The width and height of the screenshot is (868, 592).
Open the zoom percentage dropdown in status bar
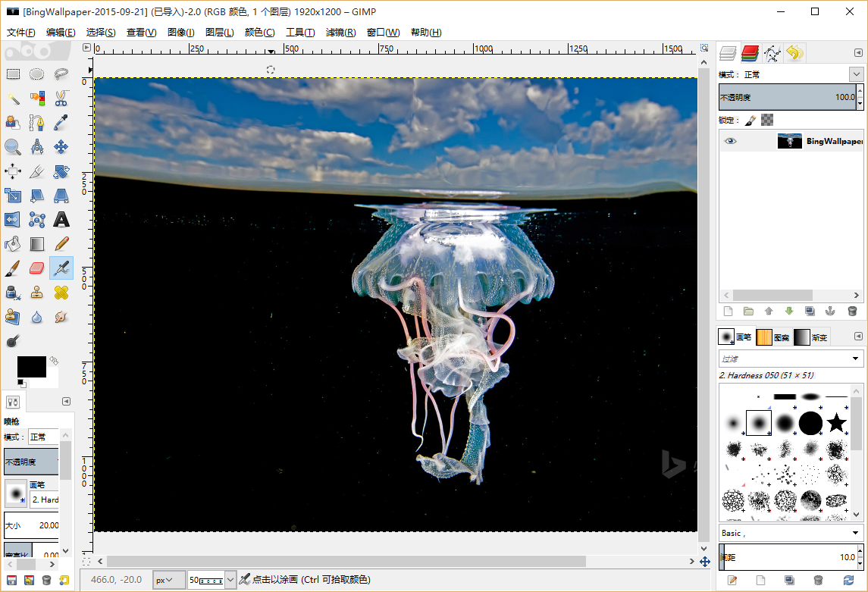pos(230,579)
